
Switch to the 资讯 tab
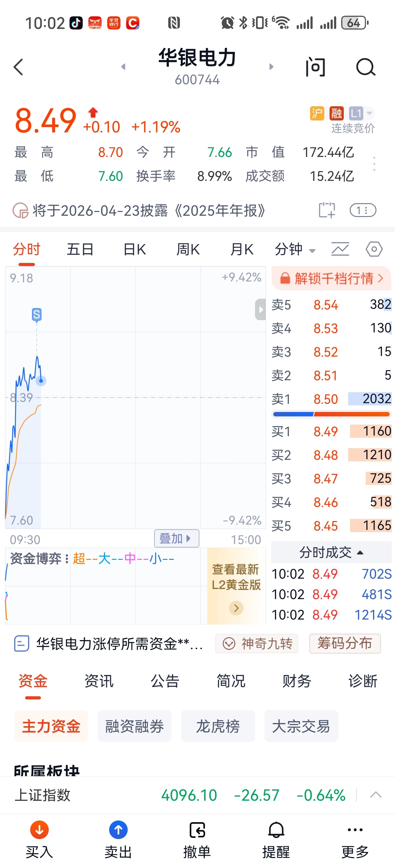[x=99, y=681]
